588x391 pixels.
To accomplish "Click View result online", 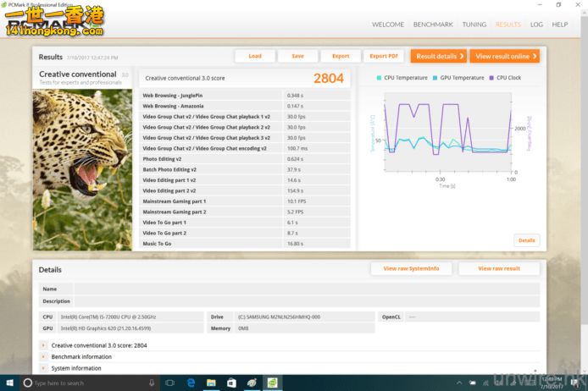I will click(505, 56).
